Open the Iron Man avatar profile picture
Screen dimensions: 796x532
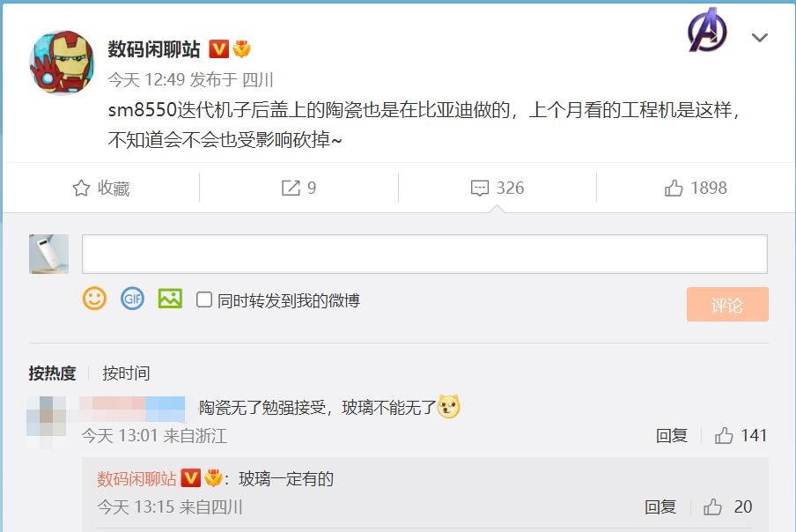[x=62, y=62]
